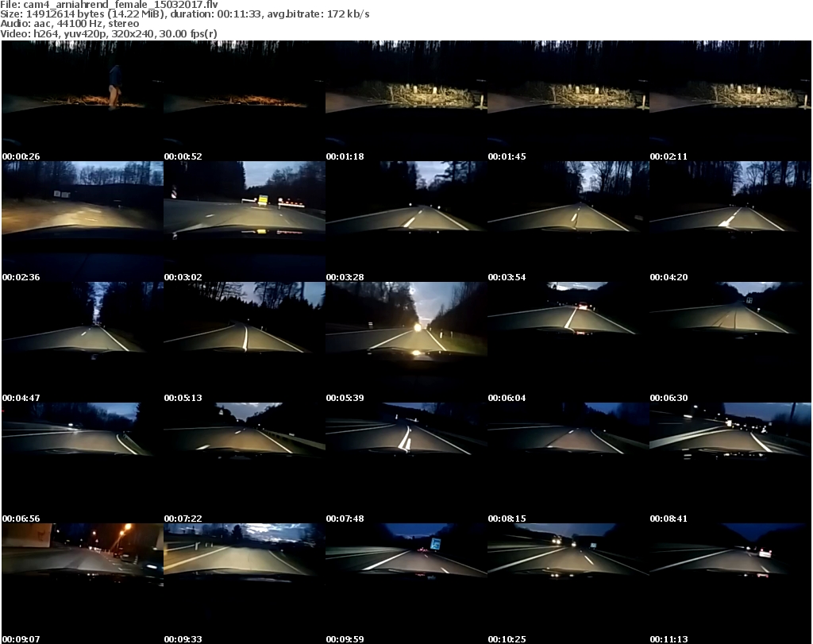Screen dimensions: 813x644
Task: Select the thumbnail stamped 00:03:54
Action: (568, 222)
